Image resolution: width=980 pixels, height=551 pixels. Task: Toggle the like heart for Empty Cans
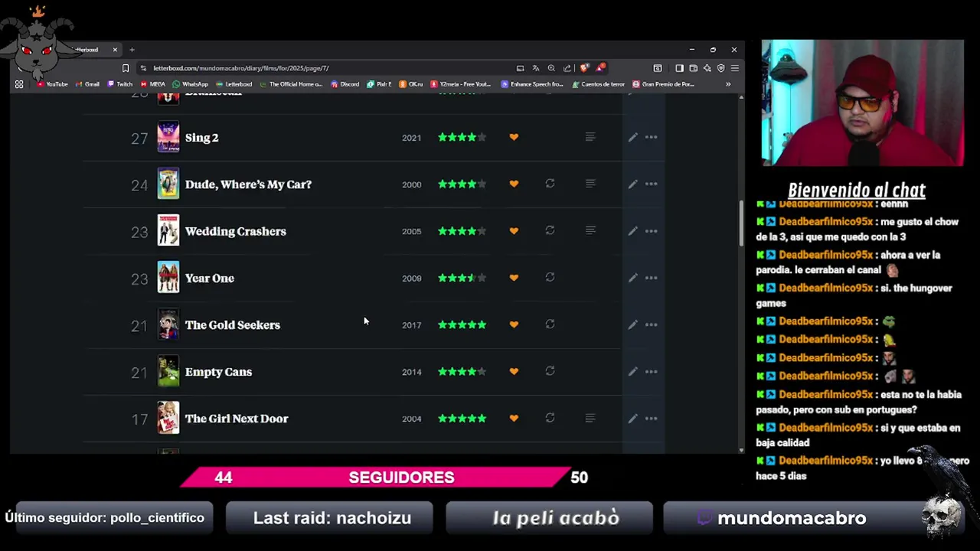(x=514, y=371)
